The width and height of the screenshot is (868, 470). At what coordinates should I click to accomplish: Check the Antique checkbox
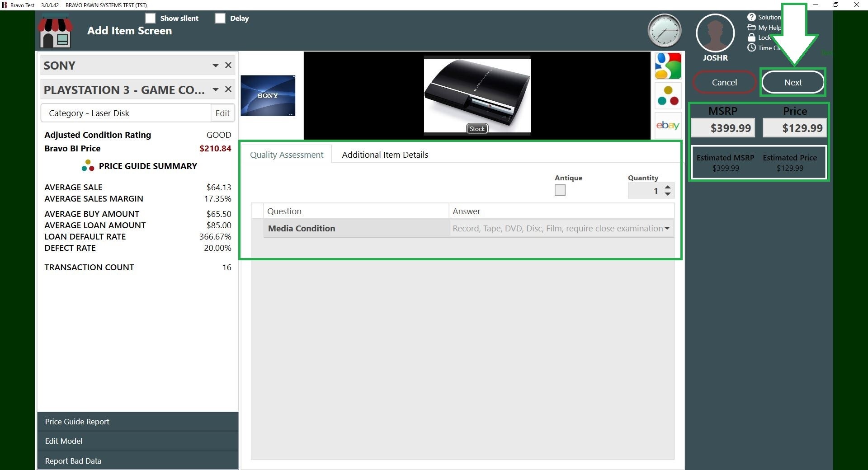tap(560, 190)
